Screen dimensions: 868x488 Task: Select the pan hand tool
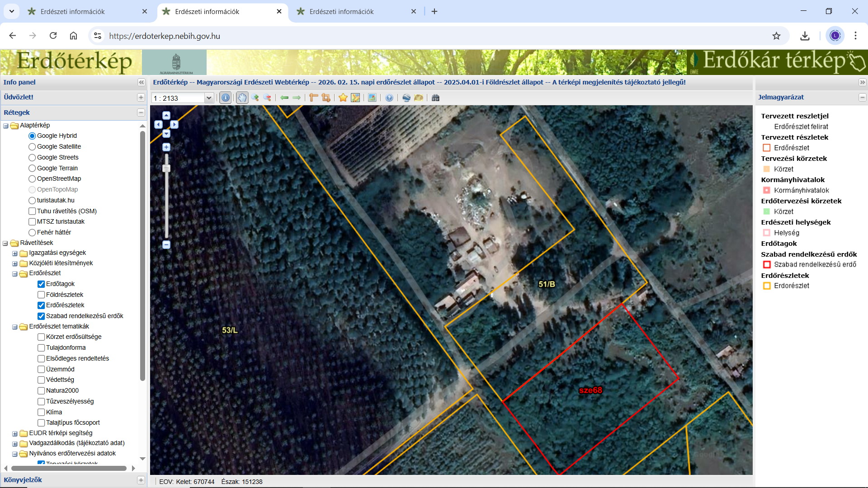[x=242, y=98]
